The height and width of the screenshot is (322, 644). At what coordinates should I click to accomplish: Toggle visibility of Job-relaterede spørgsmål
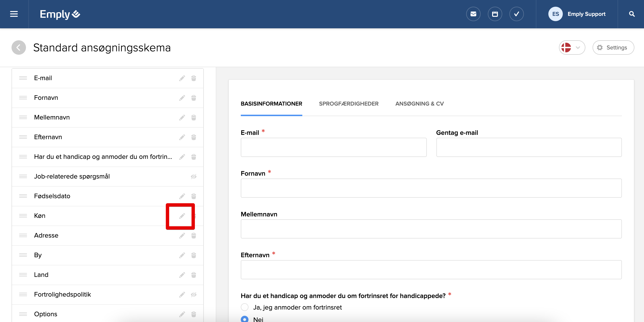(193, 177)
